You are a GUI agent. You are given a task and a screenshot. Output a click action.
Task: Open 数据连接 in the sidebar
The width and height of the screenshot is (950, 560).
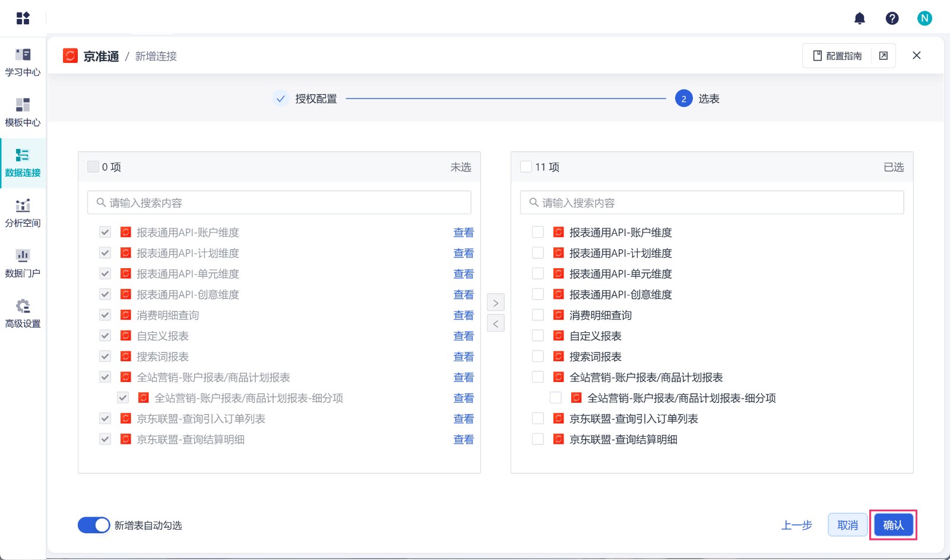pos(23,163)
